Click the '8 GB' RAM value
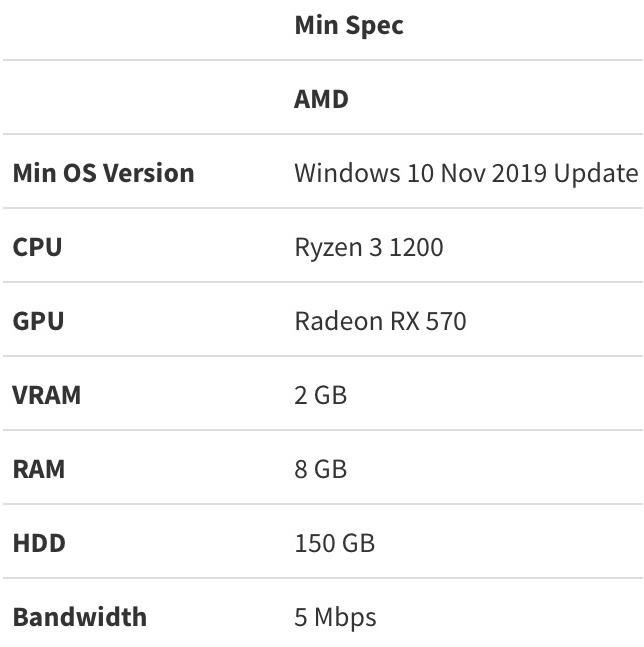 coord(320,469)
